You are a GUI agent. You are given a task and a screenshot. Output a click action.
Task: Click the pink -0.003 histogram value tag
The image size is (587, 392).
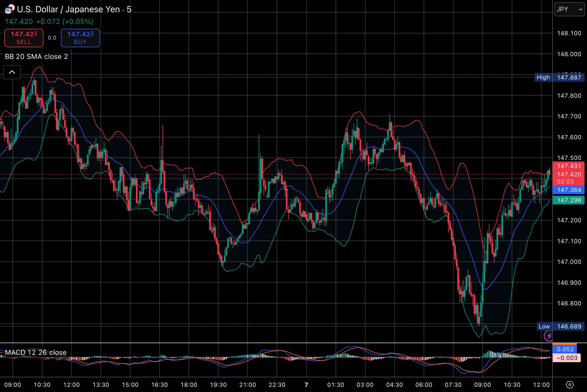(567, 358)
